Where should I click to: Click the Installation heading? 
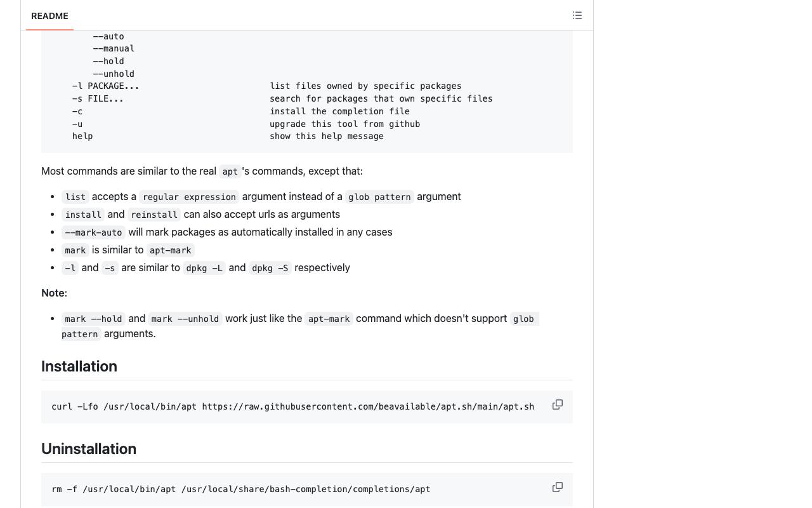(x=79, y=366)
